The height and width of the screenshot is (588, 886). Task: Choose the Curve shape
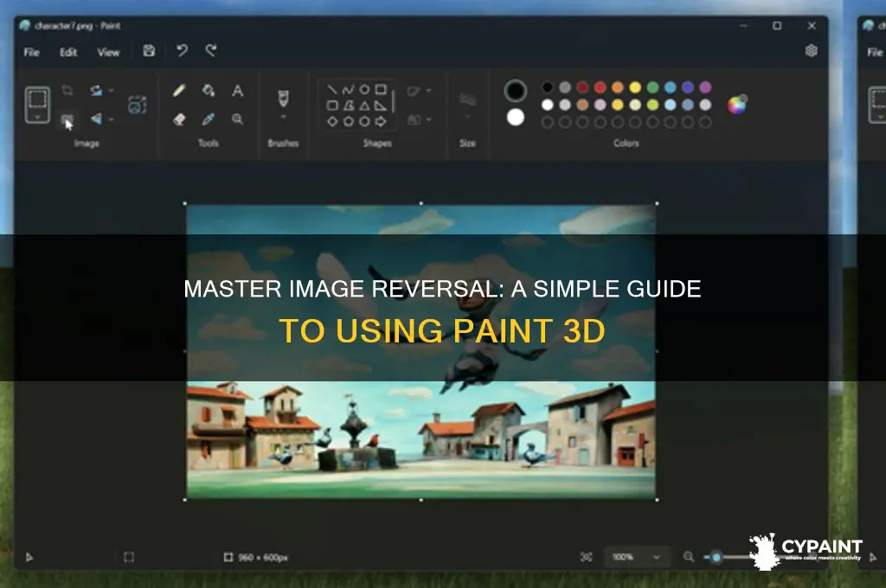(x=348, y=89)
